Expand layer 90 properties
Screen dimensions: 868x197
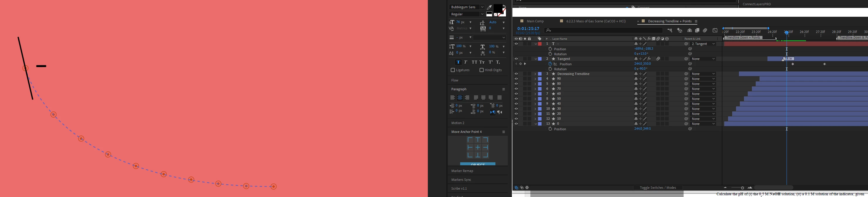coord(535,79)
